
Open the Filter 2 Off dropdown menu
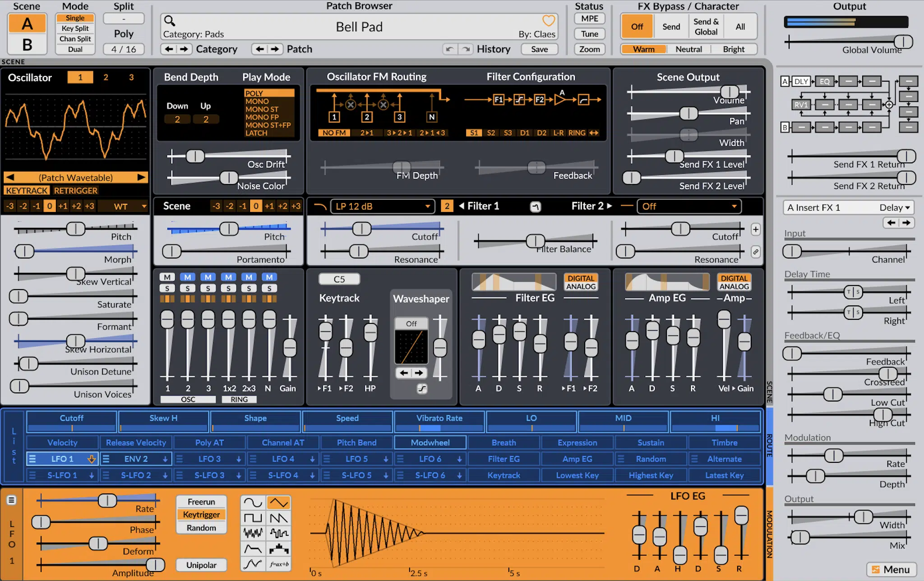[686, 206]
